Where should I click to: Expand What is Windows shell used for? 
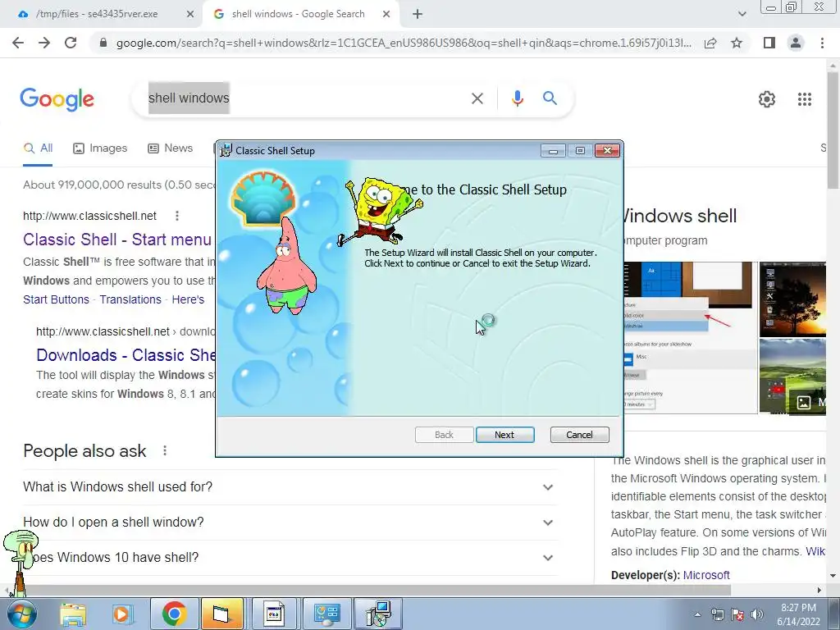(x=290, y=487)
